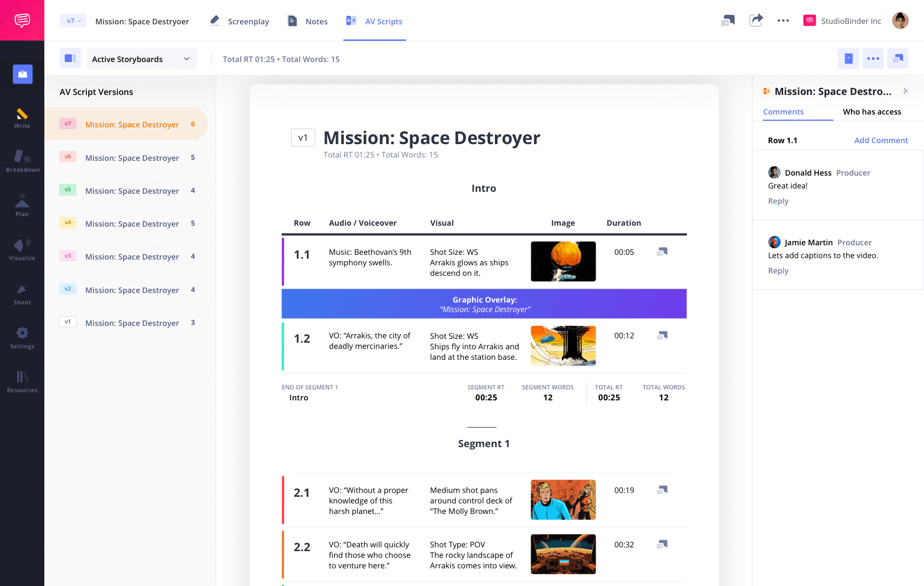This screenshot has height=586, width=924.
Task: Select the Breakdown tool in sidebar
Action: pyautogui.click(x=22, y=160)
